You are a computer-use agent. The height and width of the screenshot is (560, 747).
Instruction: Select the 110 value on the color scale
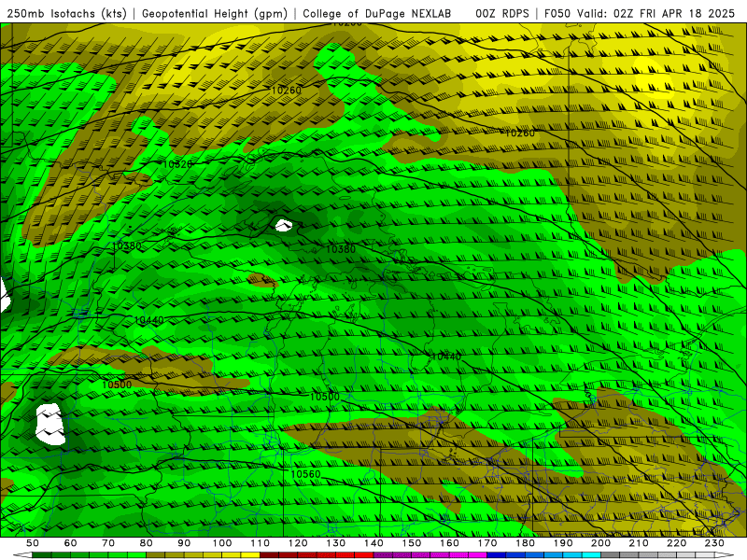pyautogui.click(x=261, y=543)
